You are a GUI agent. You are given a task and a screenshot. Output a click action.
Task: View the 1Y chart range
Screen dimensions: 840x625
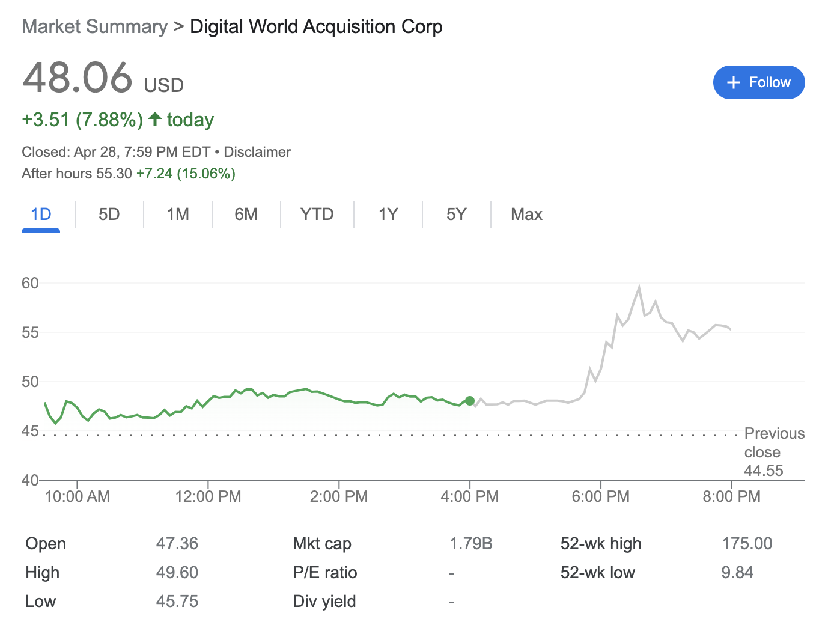pos(388,215)
